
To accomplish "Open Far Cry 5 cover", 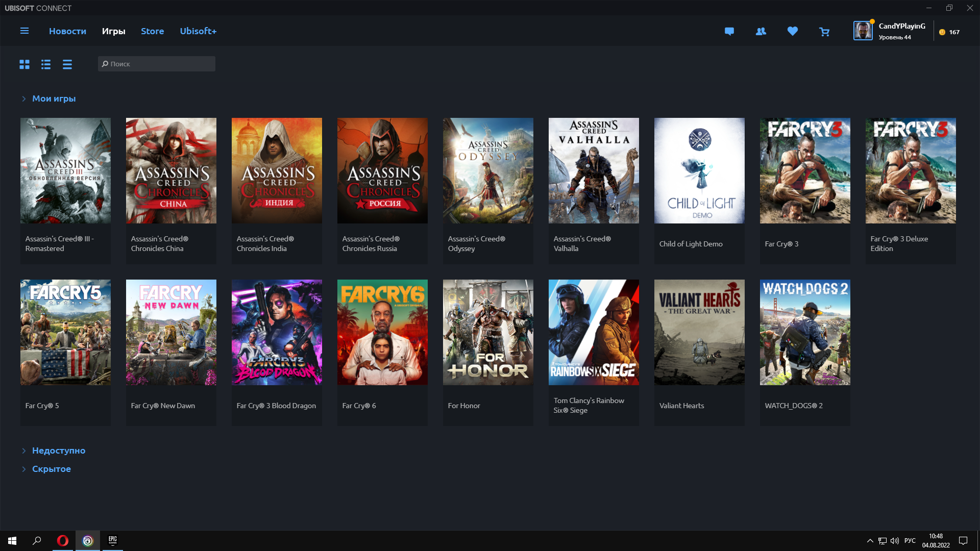I will (65, 332).
